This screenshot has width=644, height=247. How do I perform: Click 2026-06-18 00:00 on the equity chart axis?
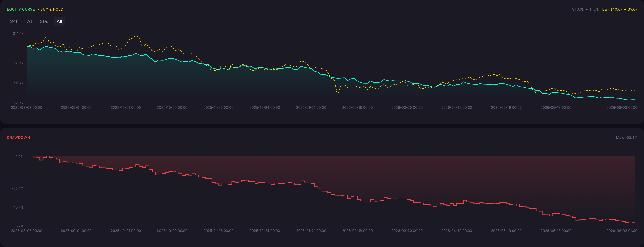[556, 108]
